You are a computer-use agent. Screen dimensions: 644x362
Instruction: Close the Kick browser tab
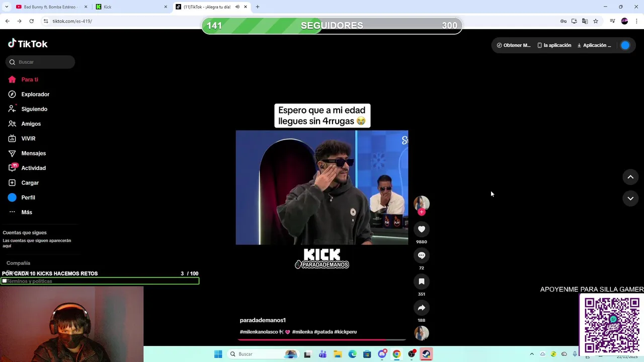point(166,7)
